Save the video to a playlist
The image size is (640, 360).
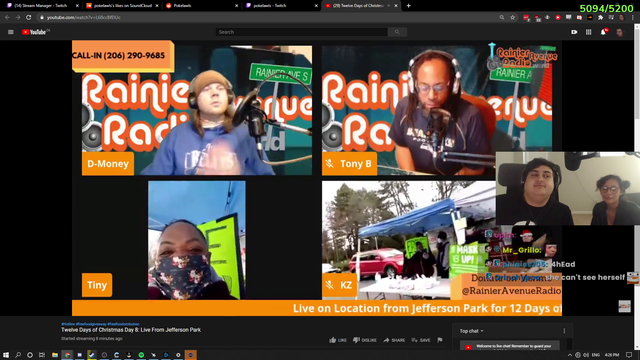click(421, 340)
